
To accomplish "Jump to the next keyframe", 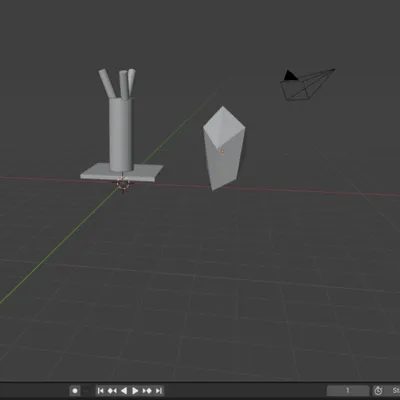I will pyautogui.click(x=147, y=391).
